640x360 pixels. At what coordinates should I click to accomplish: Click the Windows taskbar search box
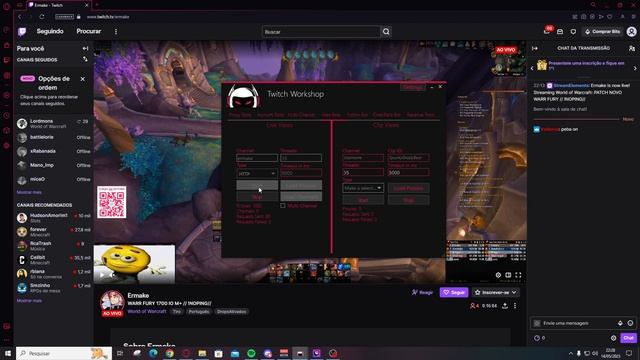(64, 353)
